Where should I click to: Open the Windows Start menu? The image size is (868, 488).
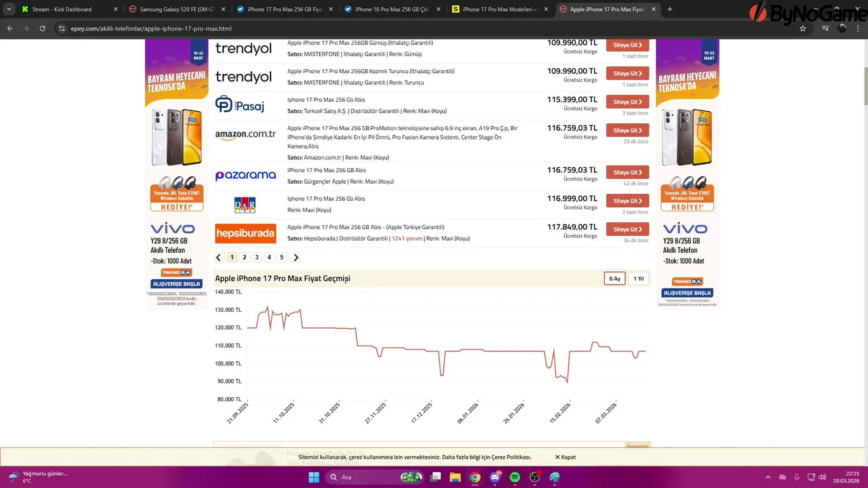click(314, 477)
